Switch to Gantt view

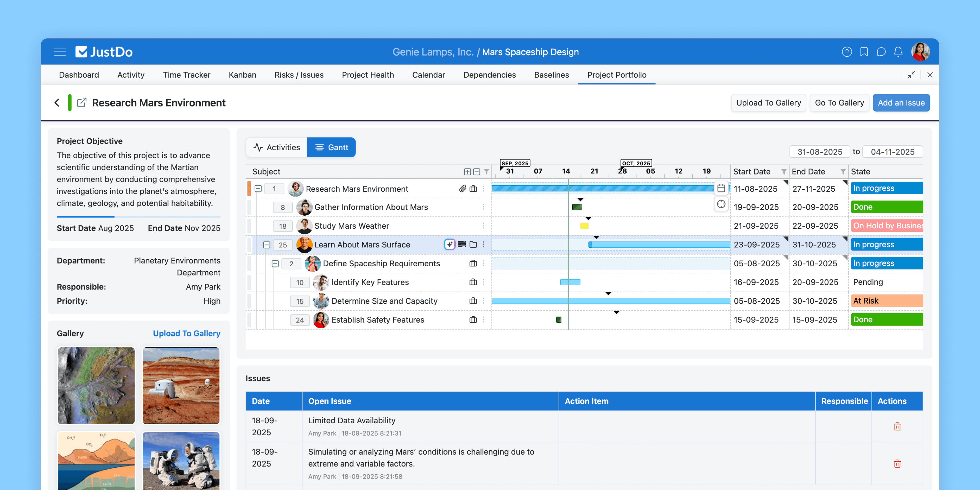tap(331, 147)
